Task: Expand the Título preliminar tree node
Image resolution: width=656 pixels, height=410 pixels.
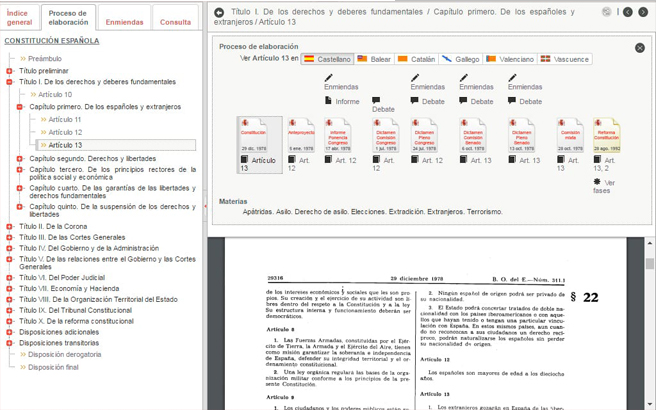Action: coord(9,71)
